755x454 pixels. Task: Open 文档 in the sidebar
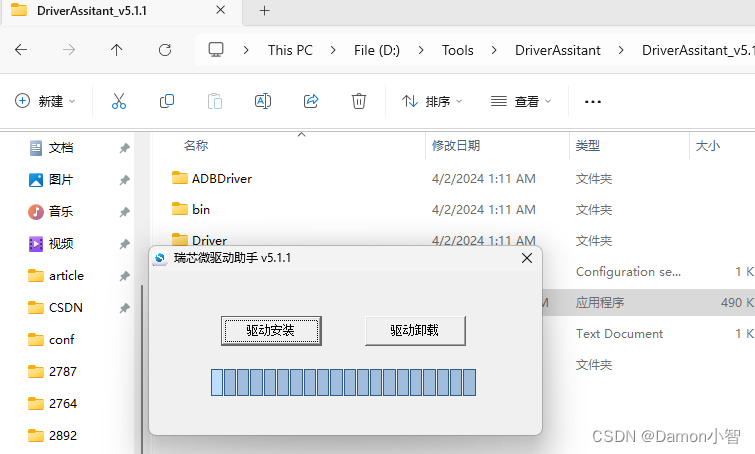61,148
